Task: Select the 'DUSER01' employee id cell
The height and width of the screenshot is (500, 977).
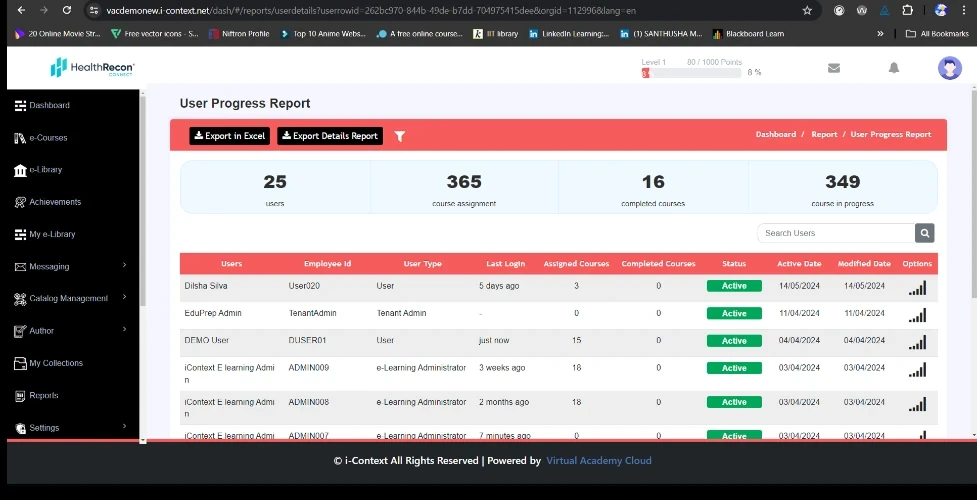Action: [307, 340]
